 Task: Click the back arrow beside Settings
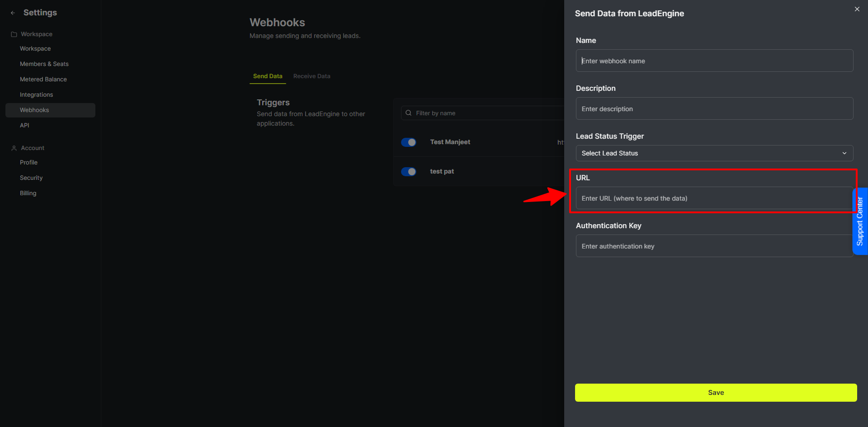click(x=13, y=13)
